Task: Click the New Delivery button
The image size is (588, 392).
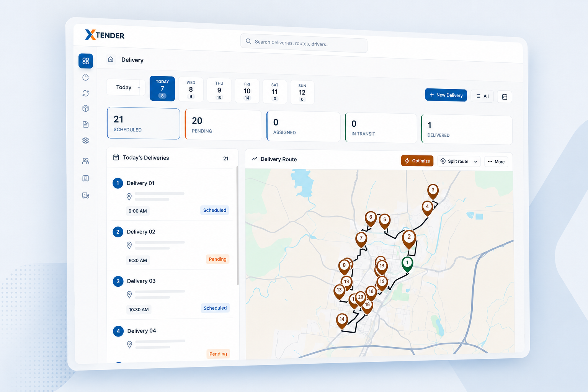Action: (446, 95)
